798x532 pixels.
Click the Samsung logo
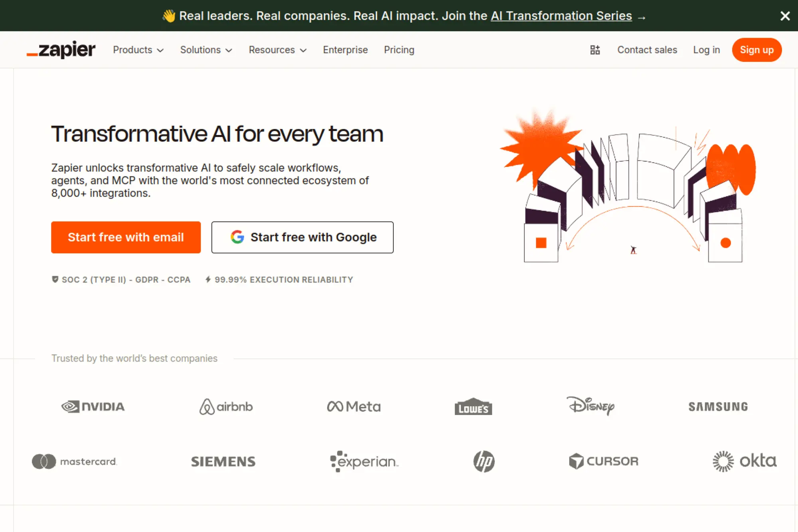(718, 406)
